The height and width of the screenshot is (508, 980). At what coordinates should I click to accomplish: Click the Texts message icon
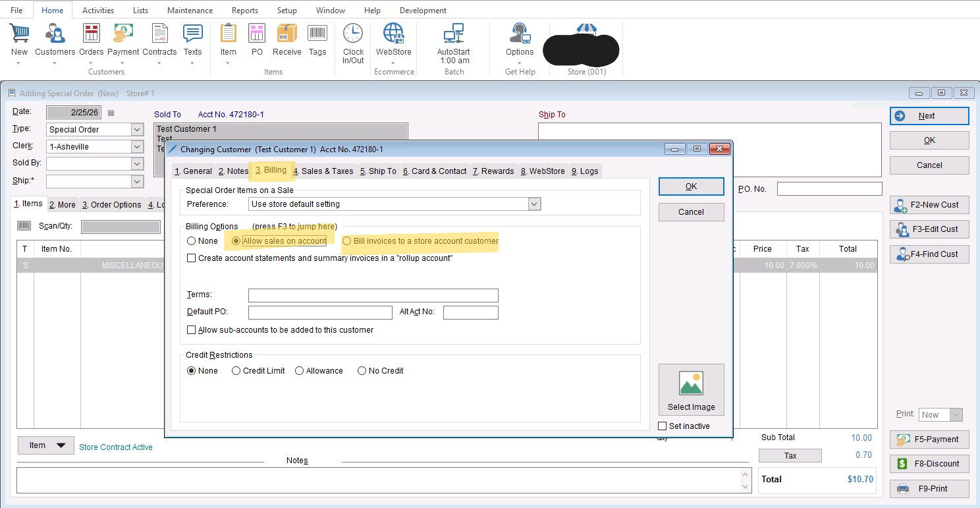coord(192,34)
